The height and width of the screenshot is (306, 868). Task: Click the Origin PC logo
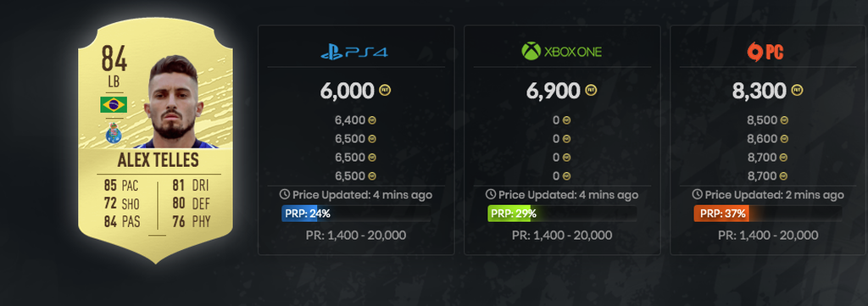coord(766,52)
